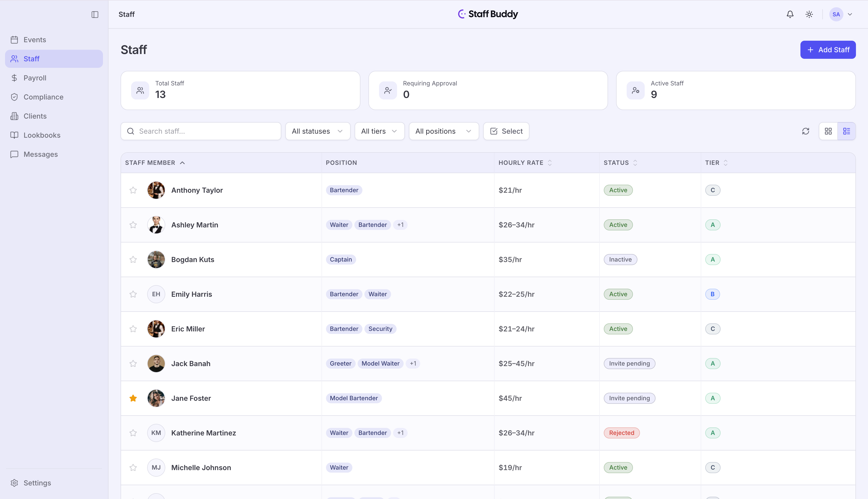The image size is (868, 499).
Task: Click the Add Staff button
Action: [828, 50]
